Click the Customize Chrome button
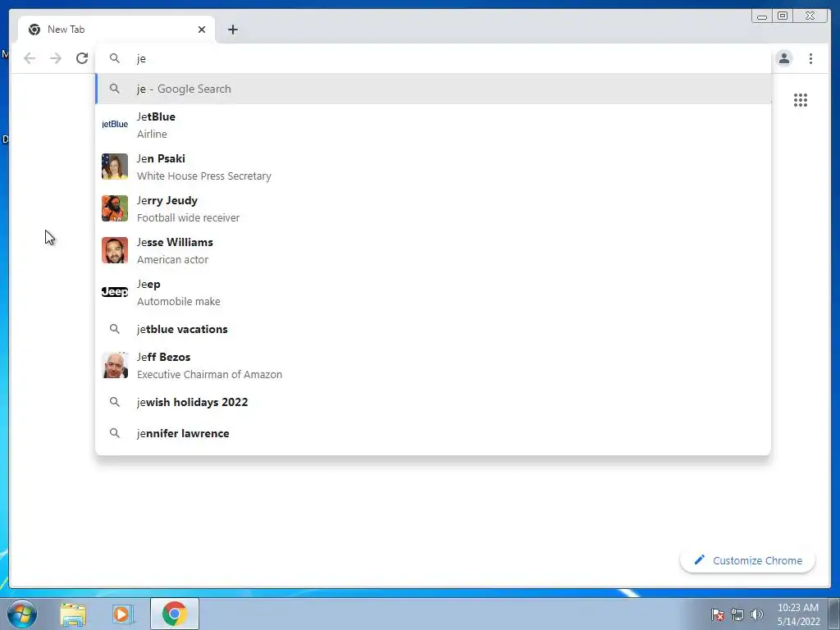This screenshot has height=630, width=840. click(747, 560)
